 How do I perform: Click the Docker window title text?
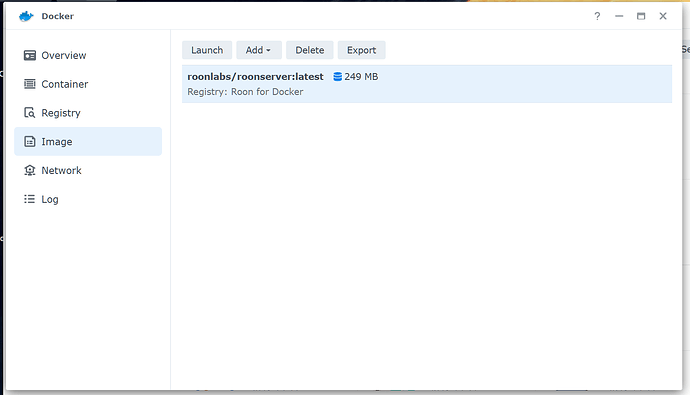58,16
